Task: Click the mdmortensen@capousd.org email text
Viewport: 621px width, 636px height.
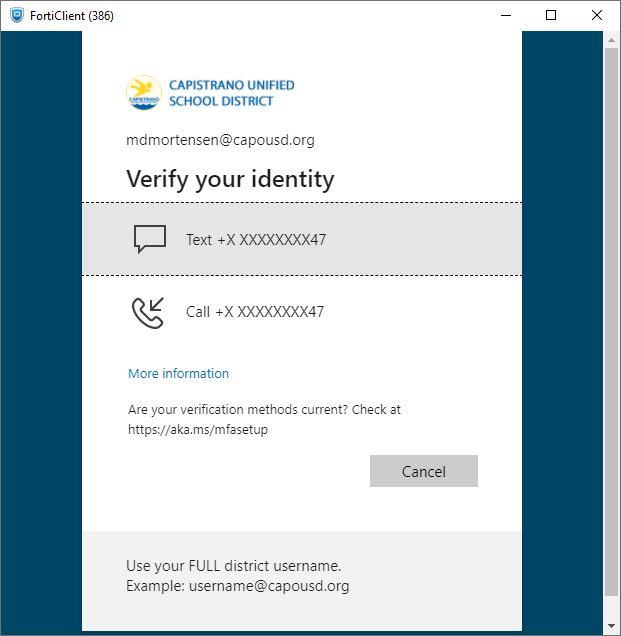Action: coord(220,140)
